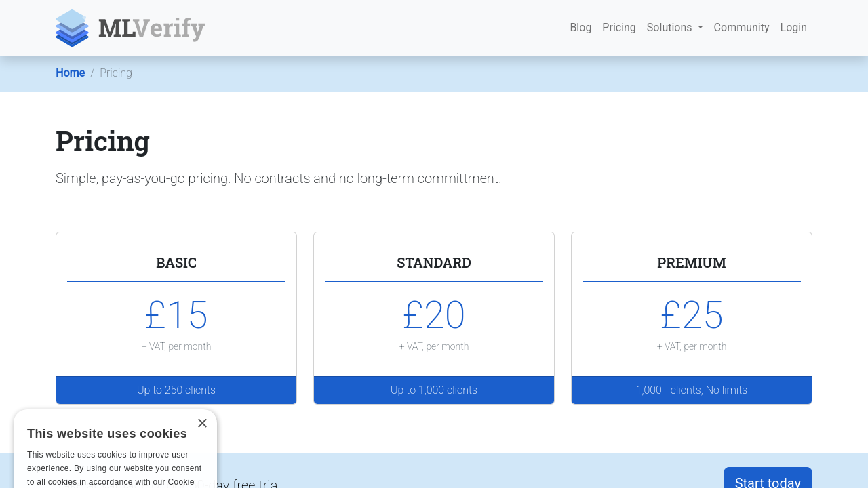Click the 'Up to 250 clients' bar

(x=176, y=390)
